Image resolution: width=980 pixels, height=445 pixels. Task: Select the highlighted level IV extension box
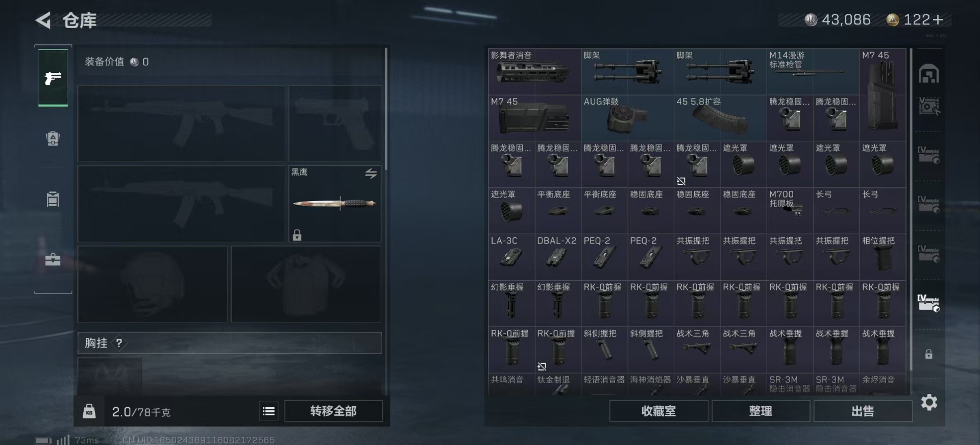click(x=929, y=303)
